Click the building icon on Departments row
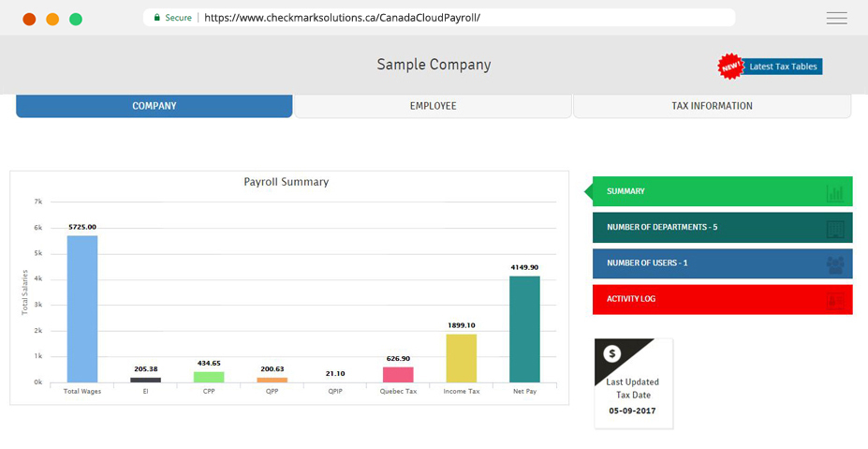This screenshot has height=449, width=868. click(835, 229)
